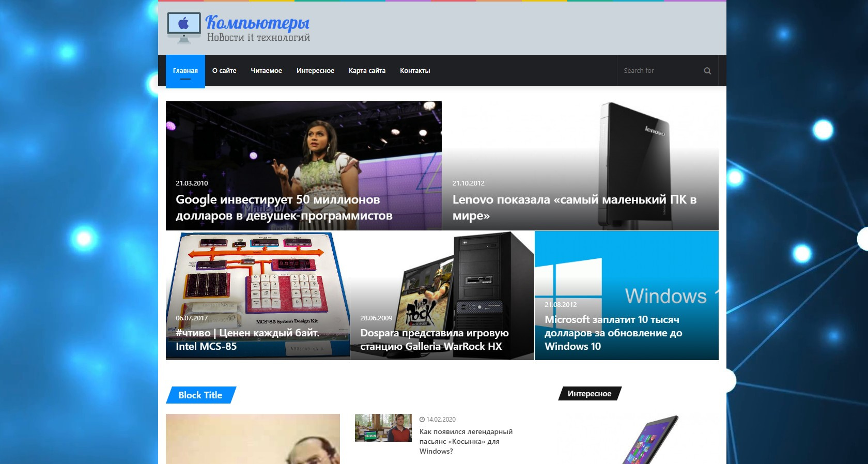
Task: Click the search magnifier icon
Action: [x=707, y=71]
